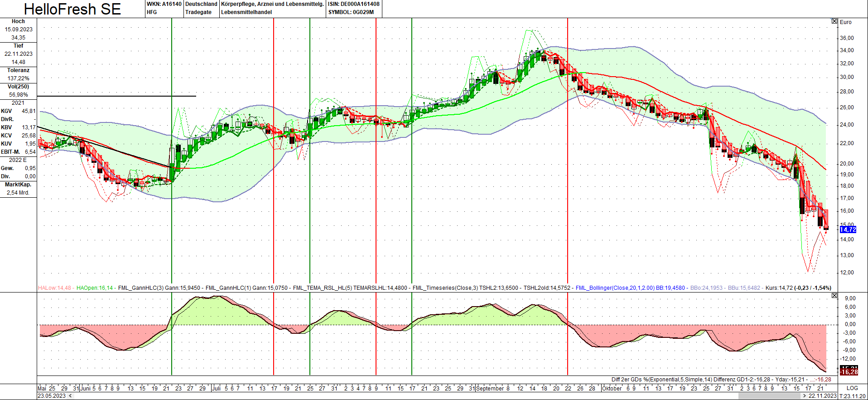Toggle the LOG scale button

tap(852, 388)
